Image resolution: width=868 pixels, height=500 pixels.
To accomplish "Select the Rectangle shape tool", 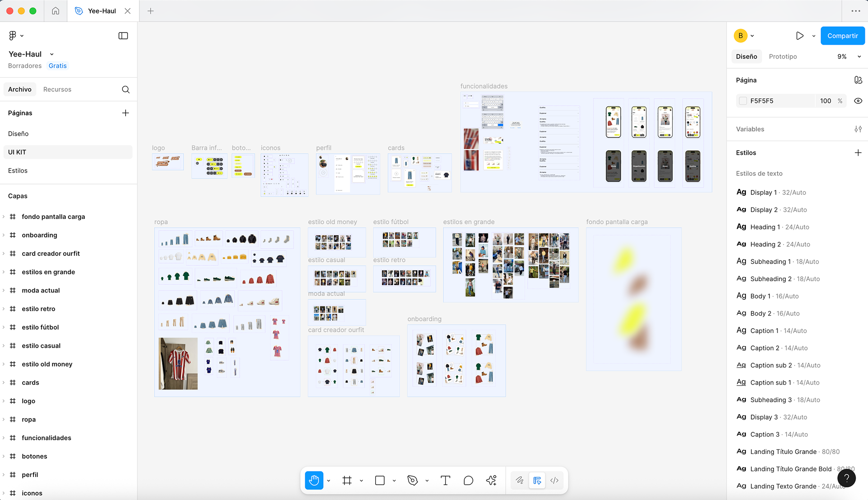I will 380,481.
